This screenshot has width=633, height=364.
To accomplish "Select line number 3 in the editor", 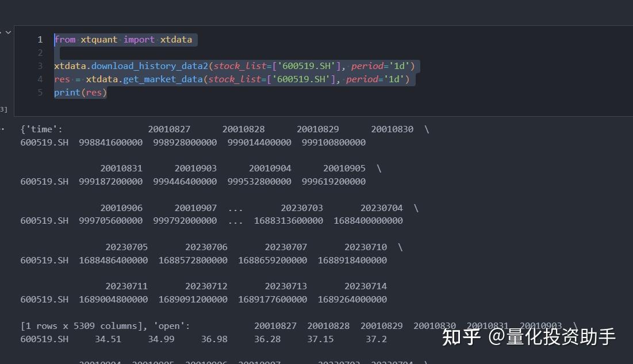I will [40, 66].
